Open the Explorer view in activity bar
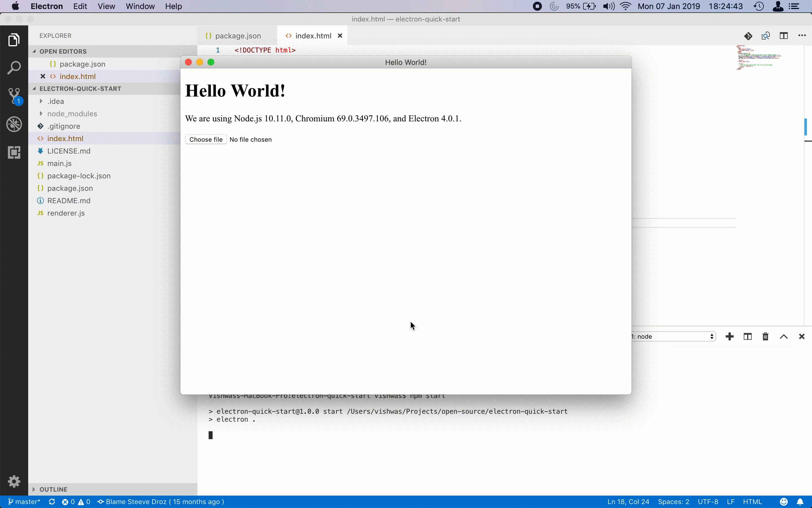The width and height of the screenshot is (812, 508). [x=14, y=40]
